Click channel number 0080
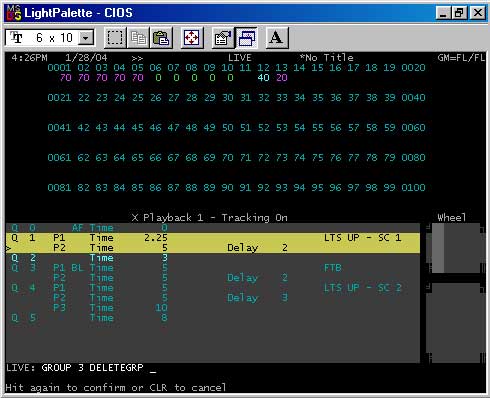The height and width of the screenshot is (398, 490). [x=413, y=158]
